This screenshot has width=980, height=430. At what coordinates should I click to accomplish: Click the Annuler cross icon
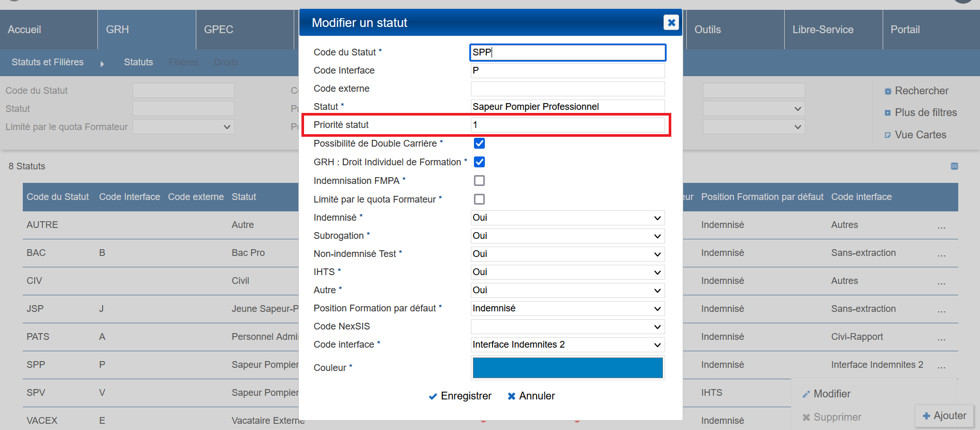click(511, 396)
